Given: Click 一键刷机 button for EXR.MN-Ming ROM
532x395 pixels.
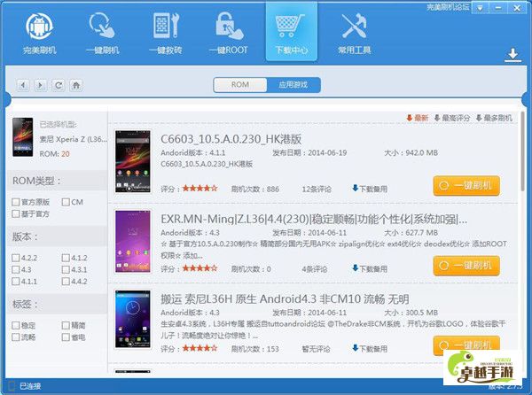Looking at the screenshot, I should [x=466, y=266].
